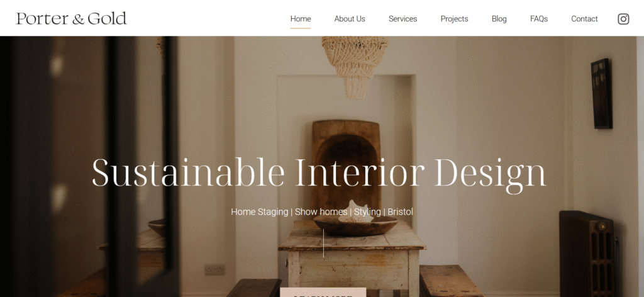Open the About Us page
The width and height of the screenshot is (644, 297).
[x=350, y=19]
